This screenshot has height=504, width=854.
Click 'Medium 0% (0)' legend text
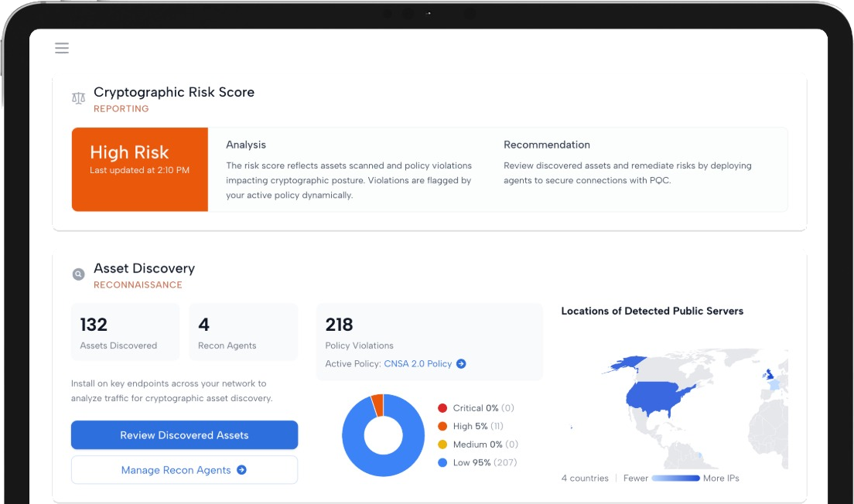[486, 444]
